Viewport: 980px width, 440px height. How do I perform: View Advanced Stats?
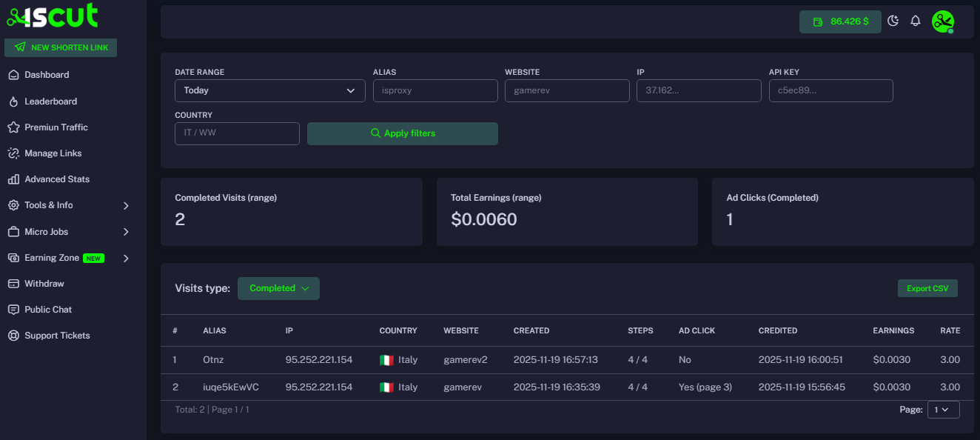point(58,179)
